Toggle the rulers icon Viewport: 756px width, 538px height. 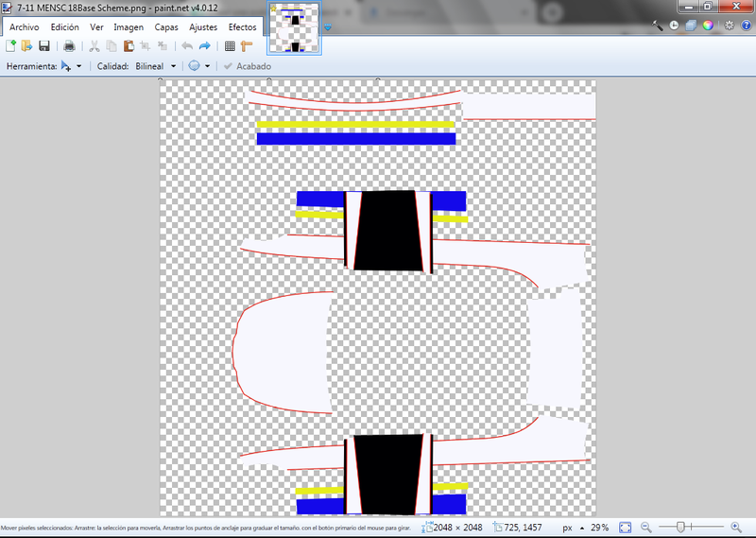(x=247, y=45)
